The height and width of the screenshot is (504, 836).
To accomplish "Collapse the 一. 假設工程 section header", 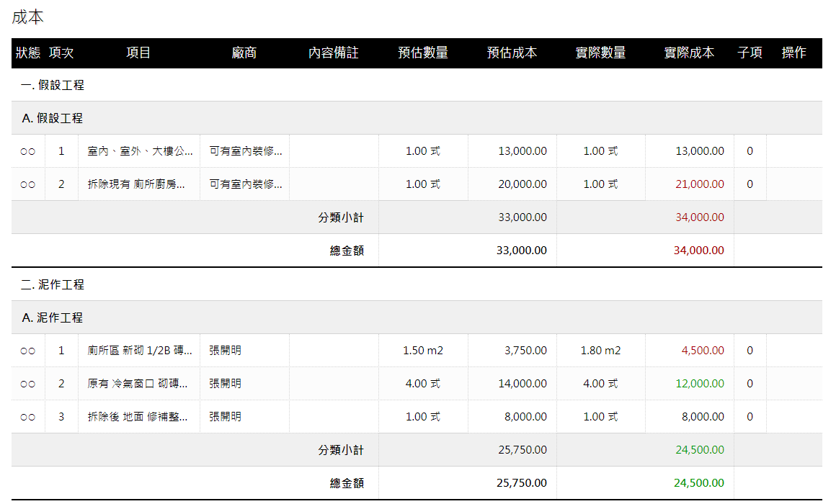I will 53,85.
